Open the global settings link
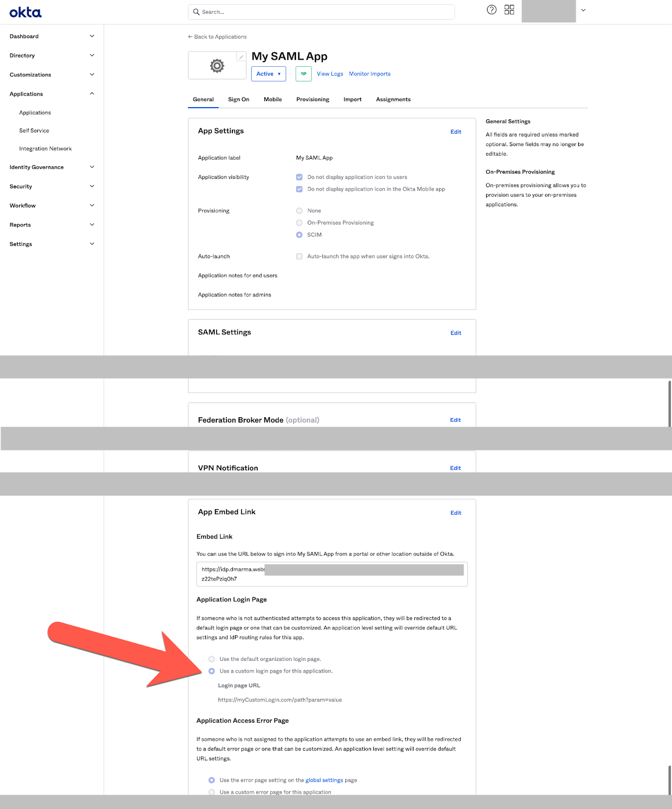The image size is (672, 809). pyautogui.click(x=324, y=780)
